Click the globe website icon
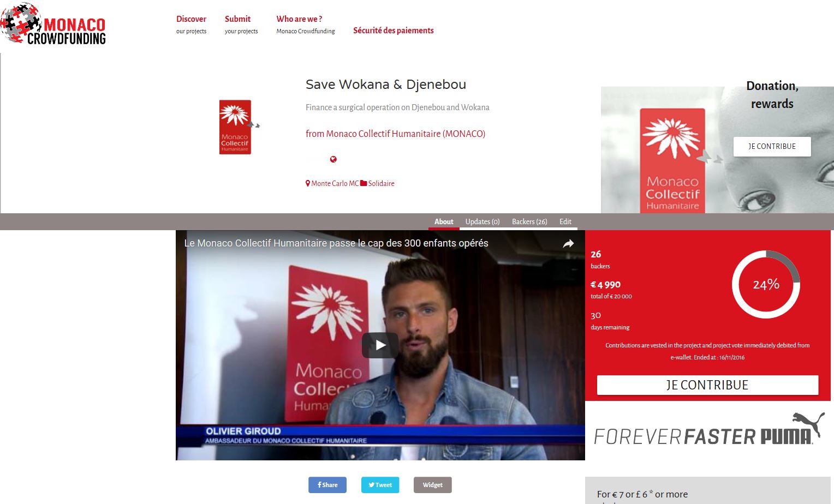This screenshot has width=834, height=504. pos(333,159)
